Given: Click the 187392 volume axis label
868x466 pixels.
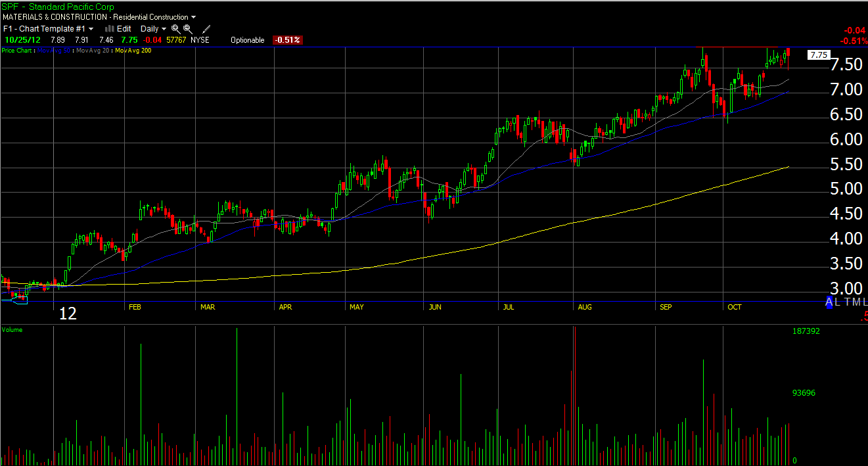Looking at the screenshot, I should pos(806,331).
